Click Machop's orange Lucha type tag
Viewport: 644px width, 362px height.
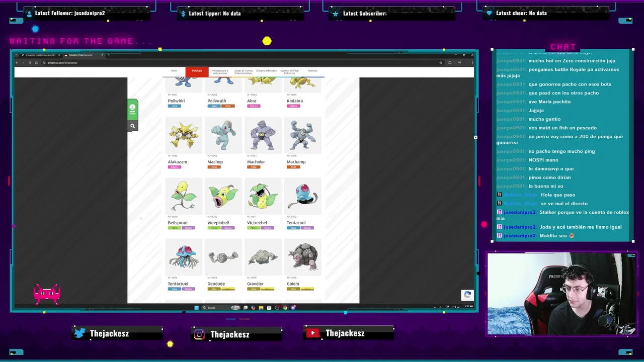click(x=214, y=167)
